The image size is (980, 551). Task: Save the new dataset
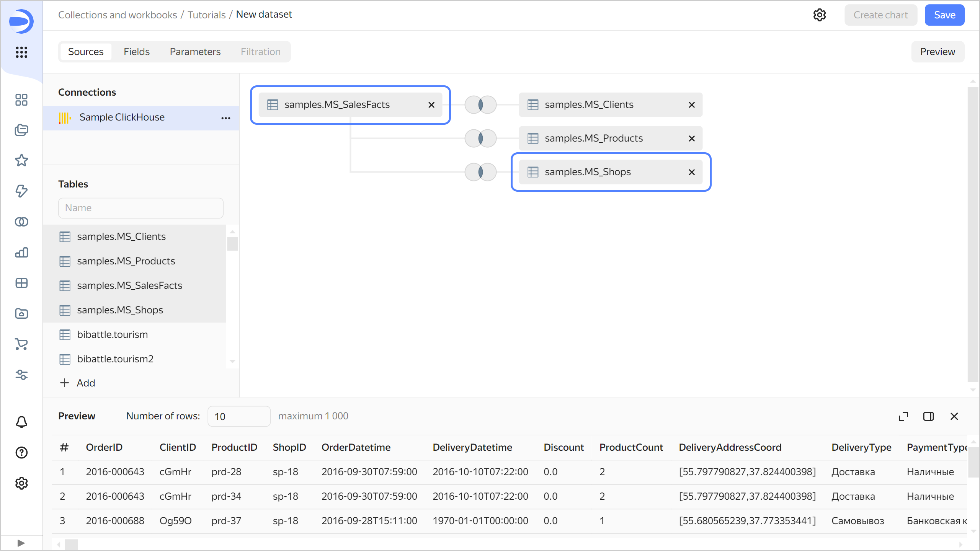944,15
